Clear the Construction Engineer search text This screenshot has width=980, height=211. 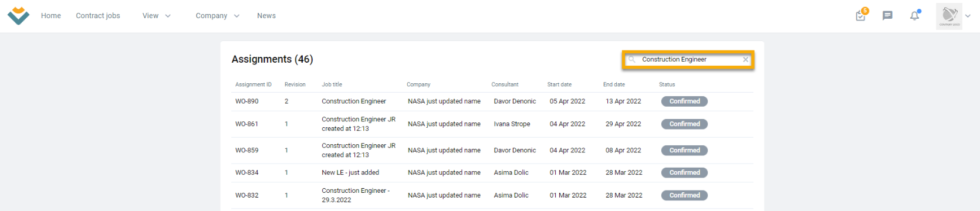tap(746, 60)
